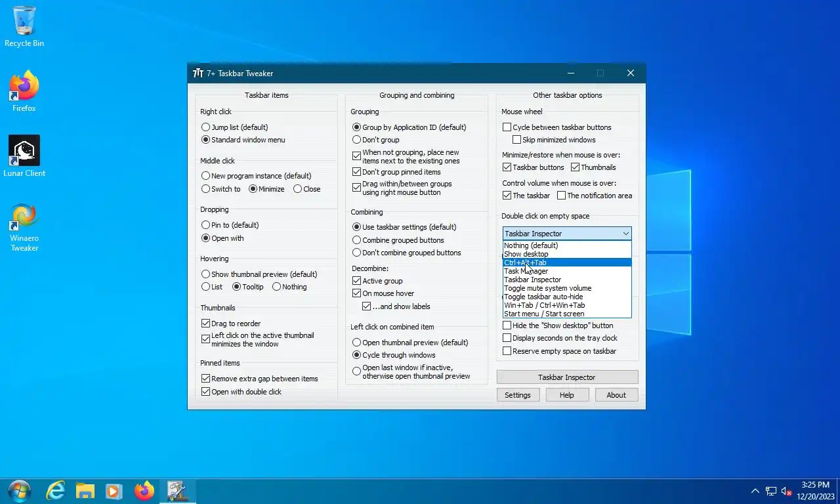
Task: Choose Taskbar Inspector in dropdown list
Action: (567, 280)
